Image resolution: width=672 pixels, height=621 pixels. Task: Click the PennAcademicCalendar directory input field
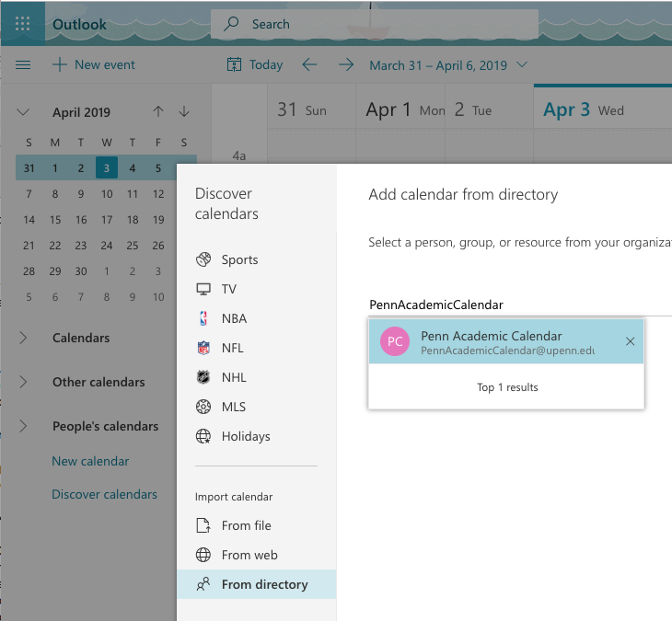[x=520, y=305]
